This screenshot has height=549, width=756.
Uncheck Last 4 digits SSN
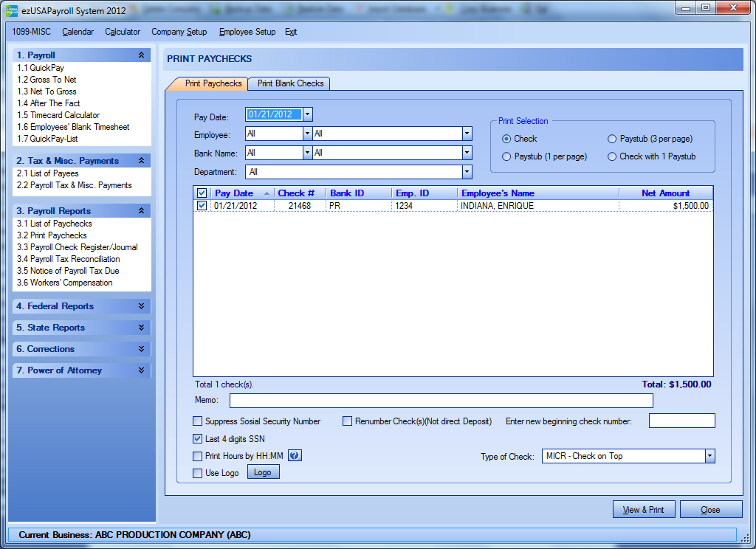point(198,439)
